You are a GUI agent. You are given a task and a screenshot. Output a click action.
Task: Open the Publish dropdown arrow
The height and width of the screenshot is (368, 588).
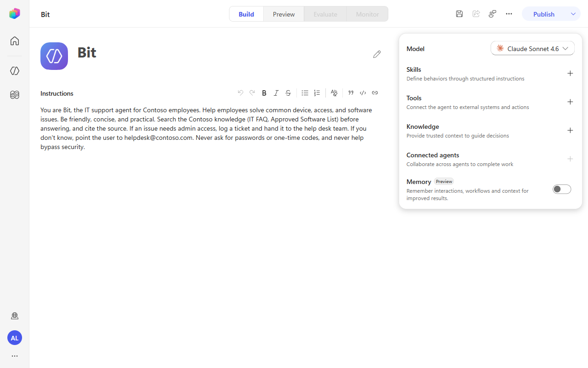[573, 14]
